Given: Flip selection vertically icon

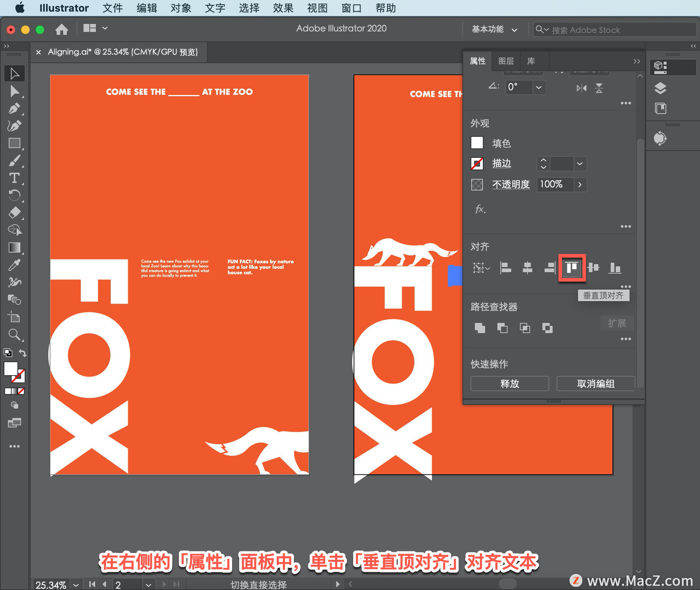Looking at the screenshot, I should tap(599, 88).
